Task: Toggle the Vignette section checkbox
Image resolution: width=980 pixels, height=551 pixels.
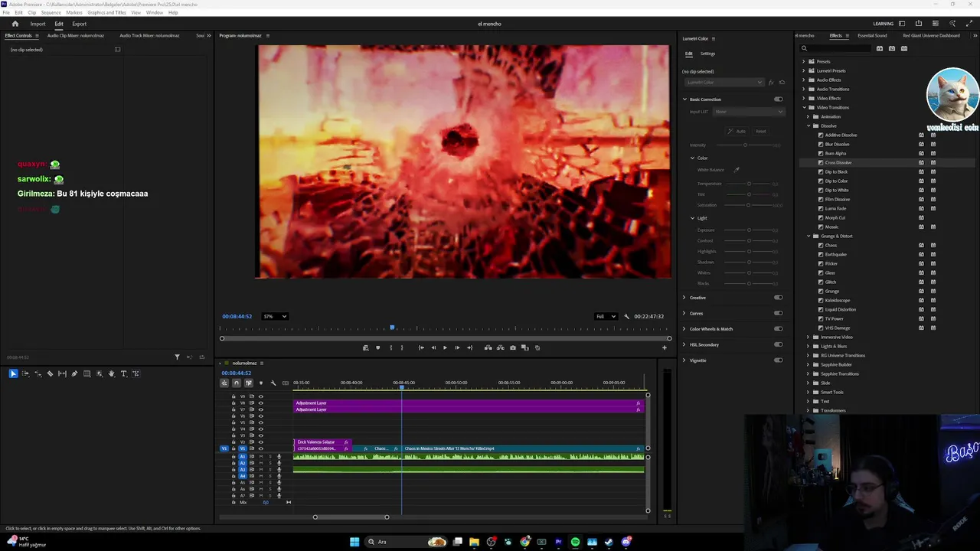Action: 779,360
